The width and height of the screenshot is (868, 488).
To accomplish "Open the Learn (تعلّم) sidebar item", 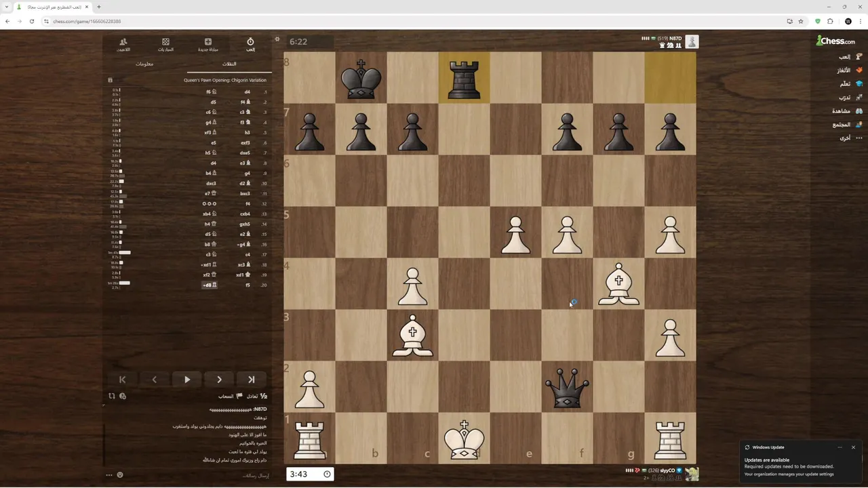I will click(x=850, y=84).
